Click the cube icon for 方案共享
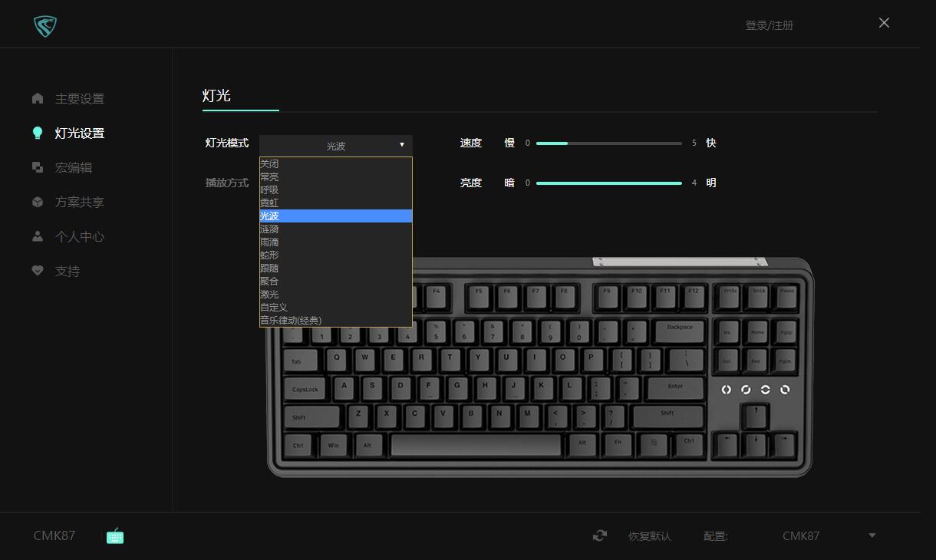 click(38, 202)
